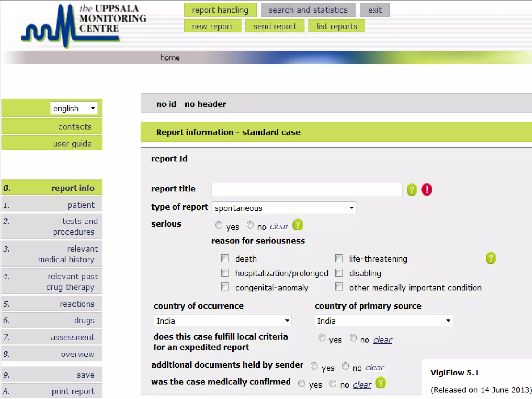Check the congenital-anomaly checkbox
Viewport: 532px width, 399px height.
tap(225, 287)
